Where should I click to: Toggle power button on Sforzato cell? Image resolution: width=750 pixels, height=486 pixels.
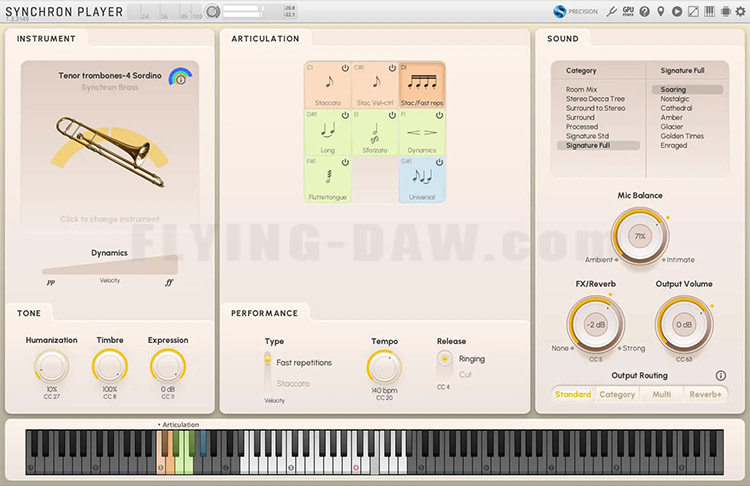click(392, 115)
